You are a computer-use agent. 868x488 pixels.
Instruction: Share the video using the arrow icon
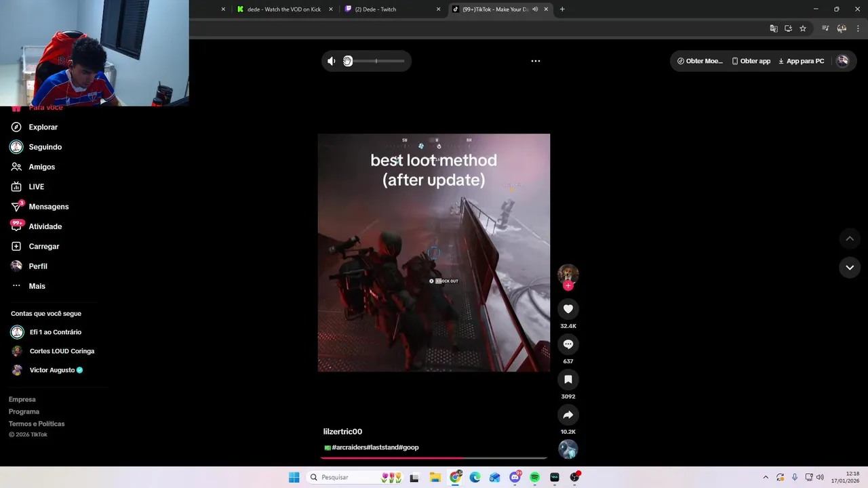coord(568,415)
